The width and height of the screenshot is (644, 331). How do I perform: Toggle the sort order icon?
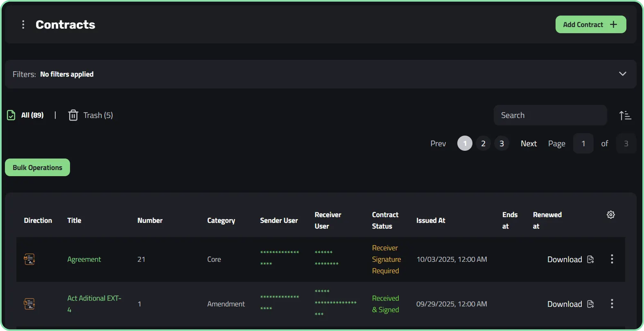(625, 116)
